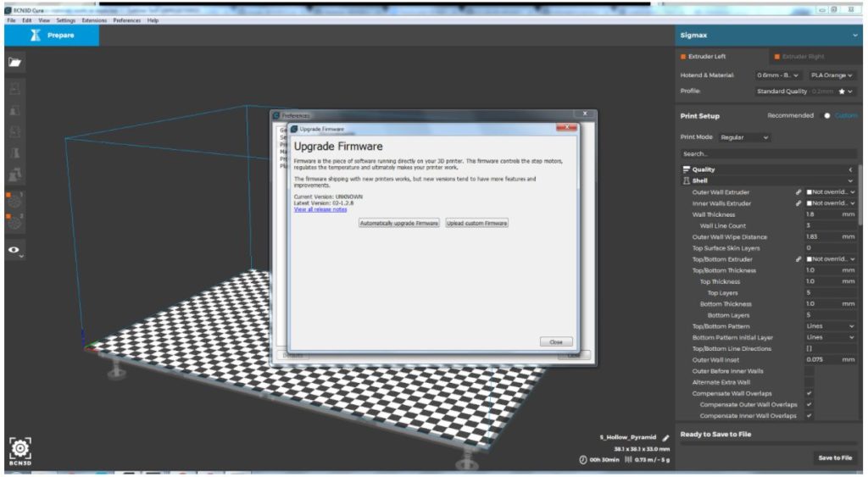Select the Scale tool in left toolbar
The width and height of the screenshot is (868, 477).
(14, 110)
